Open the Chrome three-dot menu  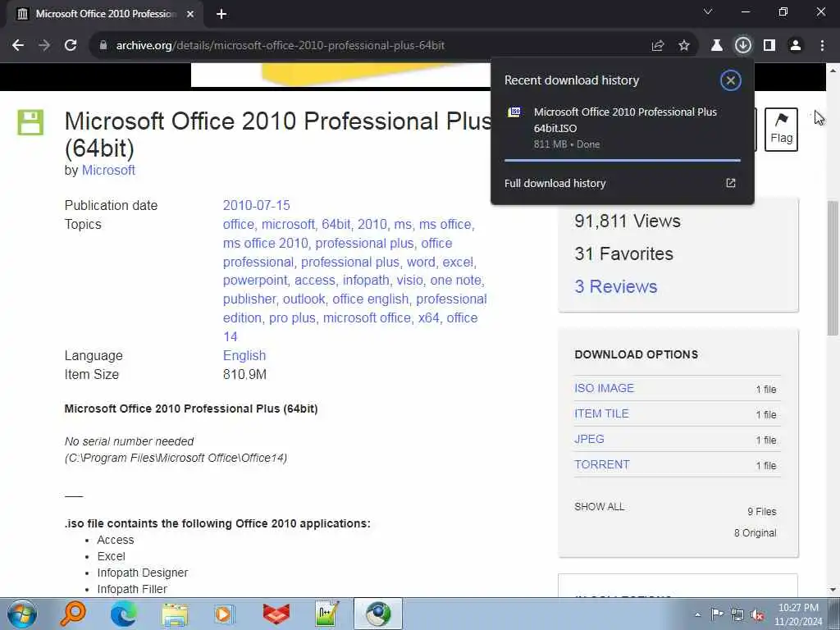pyautogui.click(x=822, y=46)
